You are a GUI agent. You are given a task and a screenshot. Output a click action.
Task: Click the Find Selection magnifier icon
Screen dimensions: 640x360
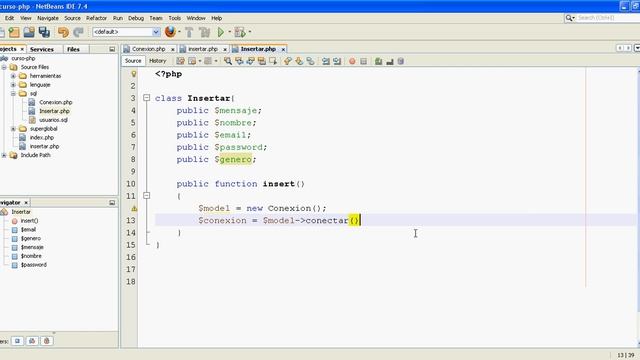tap(228, 61)
